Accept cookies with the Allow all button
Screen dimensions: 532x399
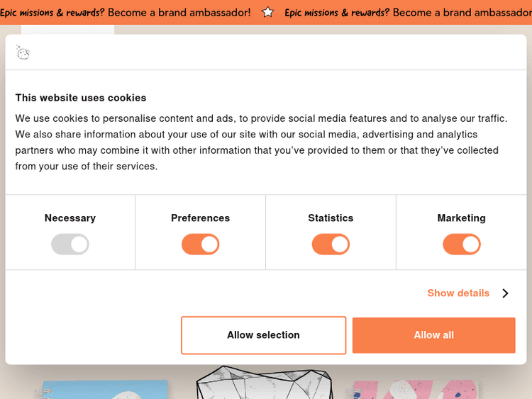[x=433, y=335]
